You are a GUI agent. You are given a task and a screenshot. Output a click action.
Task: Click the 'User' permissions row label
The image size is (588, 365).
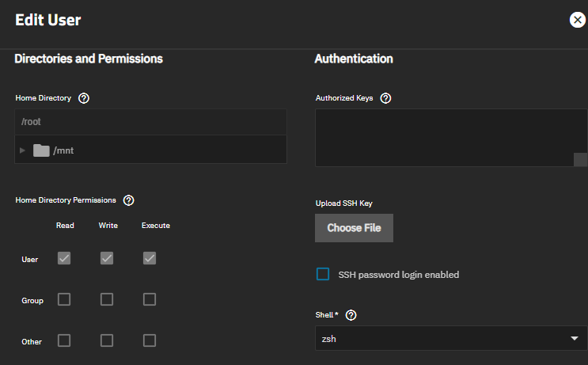(29, 260)
